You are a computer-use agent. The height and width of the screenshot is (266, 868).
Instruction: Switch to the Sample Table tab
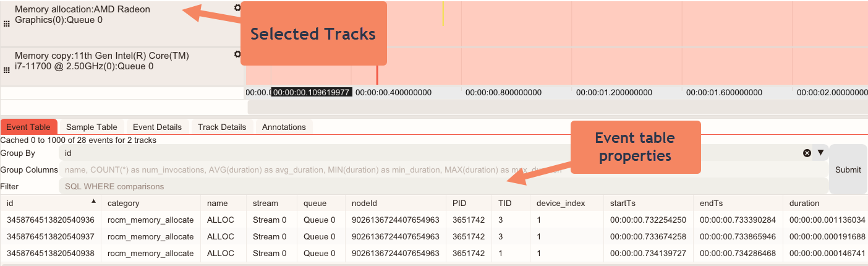click(91, 127)
